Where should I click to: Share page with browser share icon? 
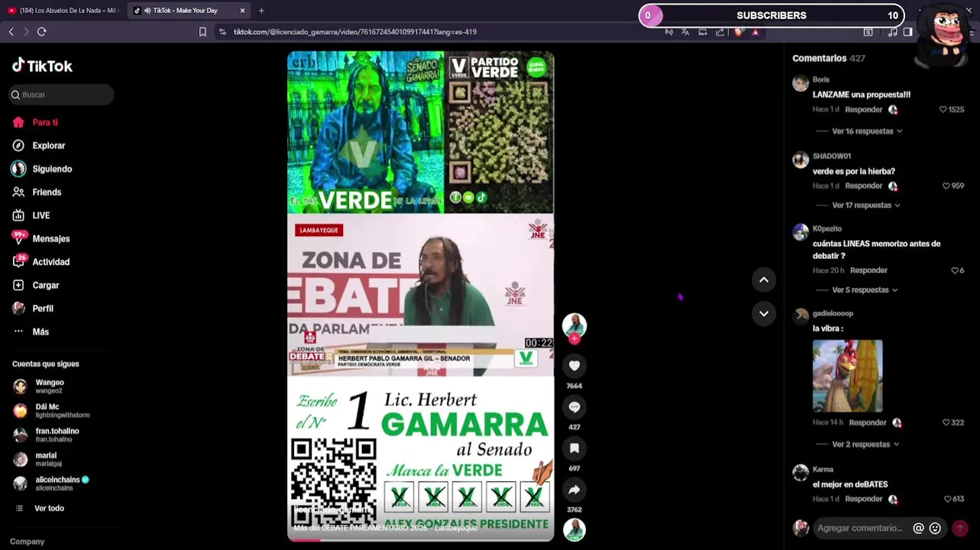tap(720, 32)
